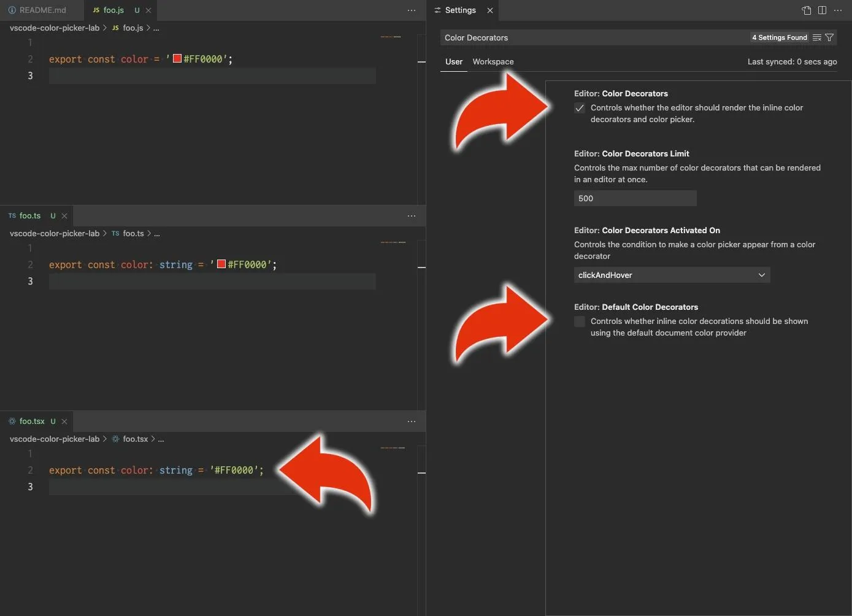This screenshot has height=616, width=852.
Task: Click the Color Decorators Limit input field
Action: click(635, 198)
